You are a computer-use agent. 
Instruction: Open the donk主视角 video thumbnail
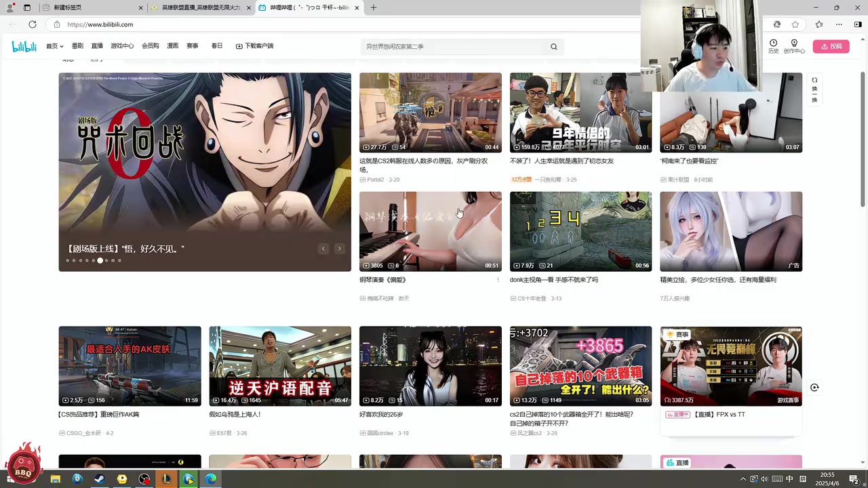(580, 231)
